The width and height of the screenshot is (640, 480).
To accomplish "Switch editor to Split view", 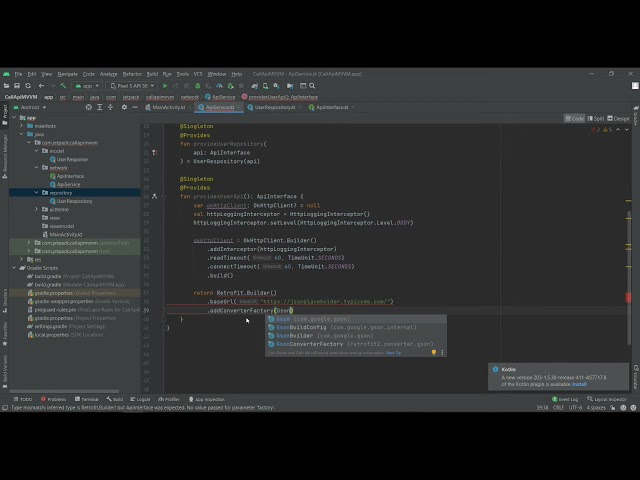I will point(596,119).
